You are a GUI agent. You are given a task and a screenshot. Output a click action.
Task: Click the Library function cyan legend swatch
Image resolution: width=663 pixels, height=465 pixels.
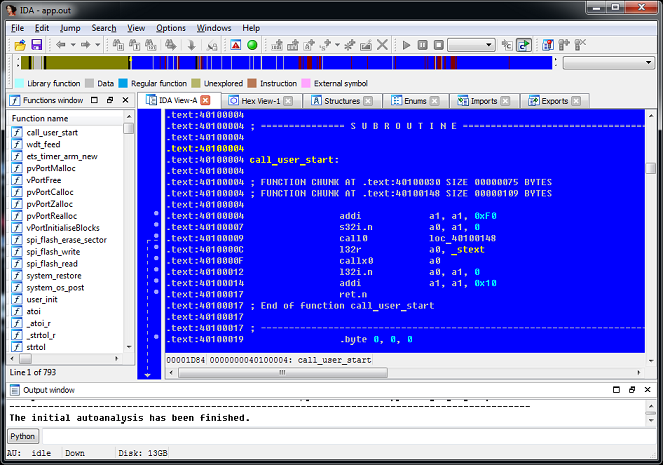coord(19,83)
